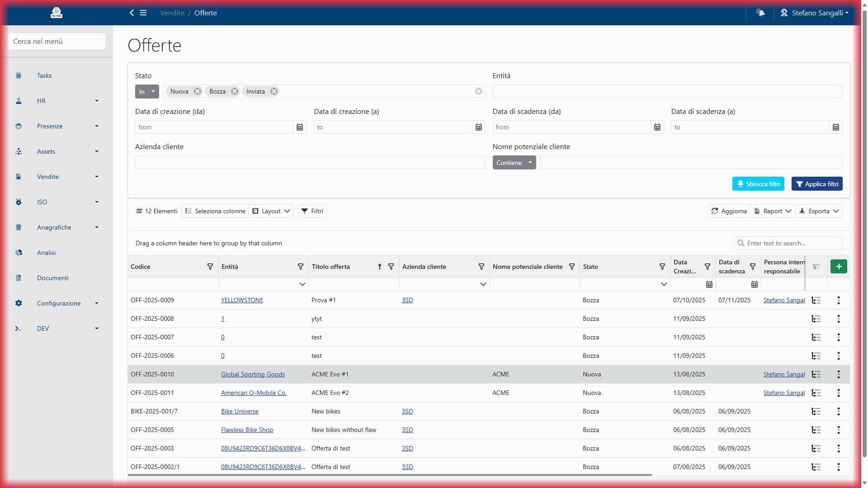Toggle sort arrow on Titolo offerta column

[x=380, y=267]
